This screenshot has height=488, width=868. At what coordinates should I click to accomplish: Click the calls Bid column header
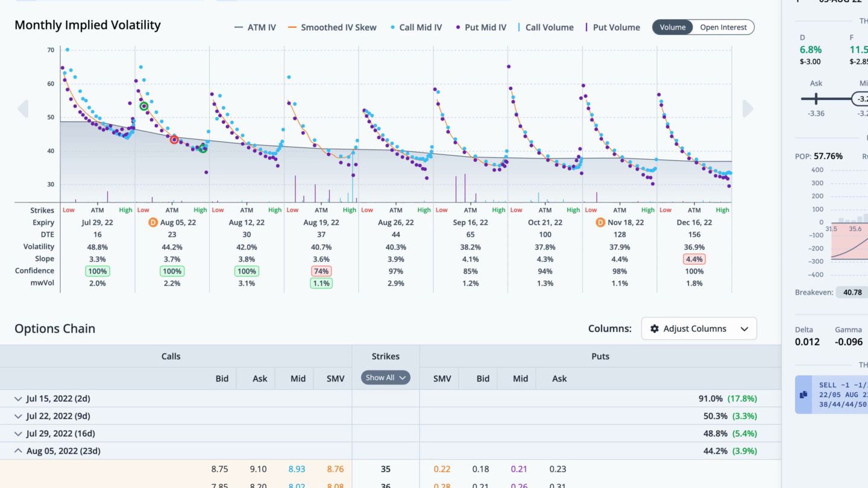[x=222, y=378]
